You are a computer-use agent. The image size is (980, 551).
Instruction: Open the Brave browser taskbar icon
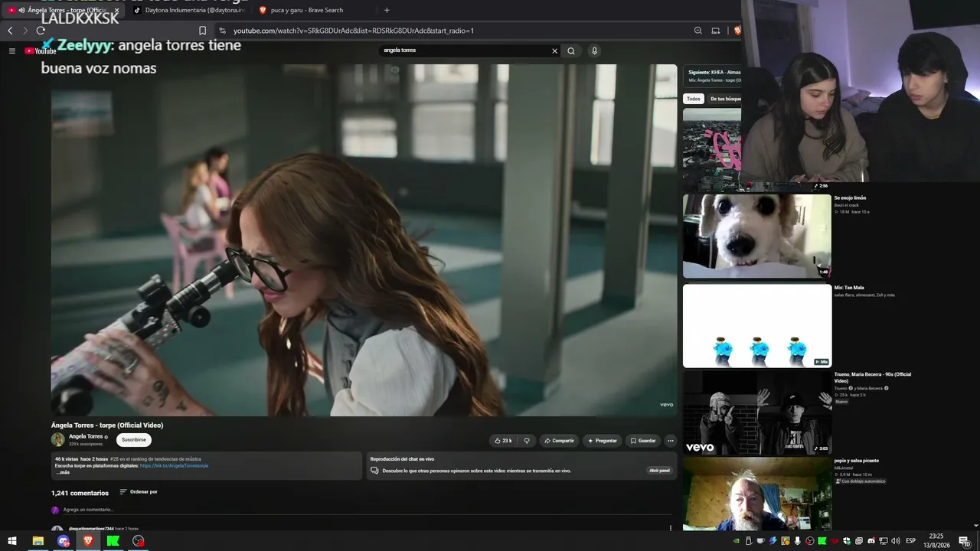88,541
